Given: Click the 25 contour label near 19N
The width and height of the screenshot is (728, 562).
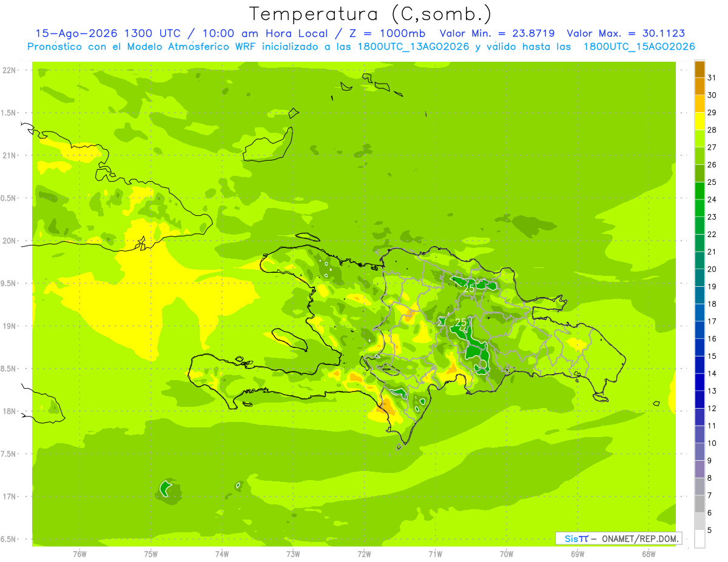Looking at the screenshot, I should [461, 322].
